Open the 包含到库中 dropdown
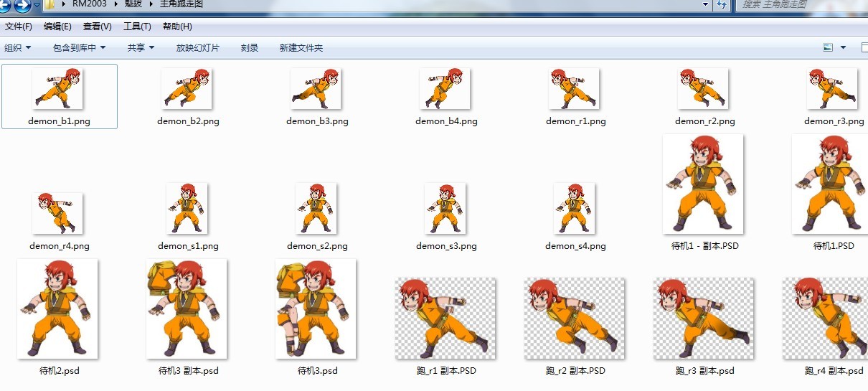Image resolution: width=868 pixels, height=391 pixels. click(x=80, y=48)
